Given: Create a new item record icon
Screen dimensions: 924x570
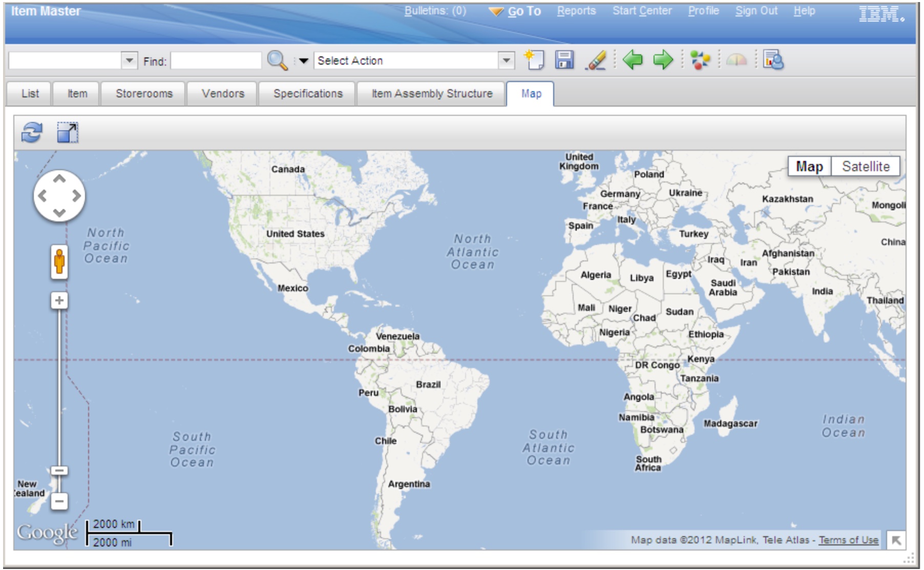Looking at the screenshot, I should [x=534, y=60].
